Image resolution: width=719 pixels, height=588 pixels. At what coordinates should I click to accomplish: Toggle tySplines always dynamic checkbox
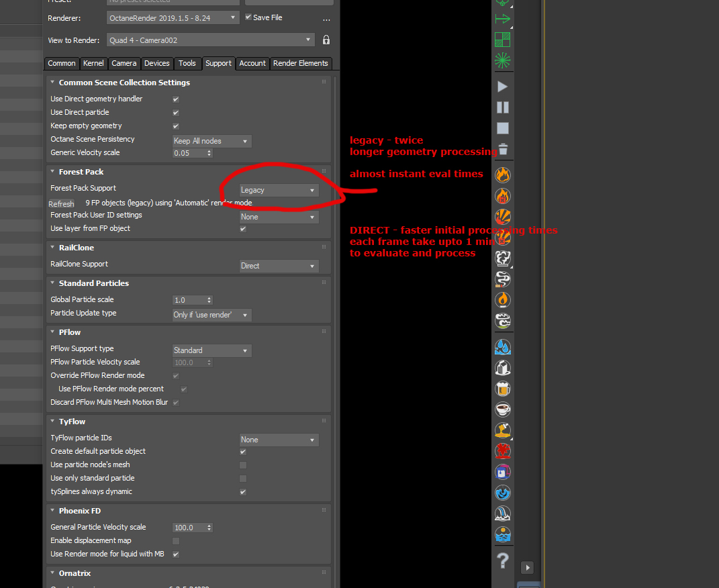243,492
